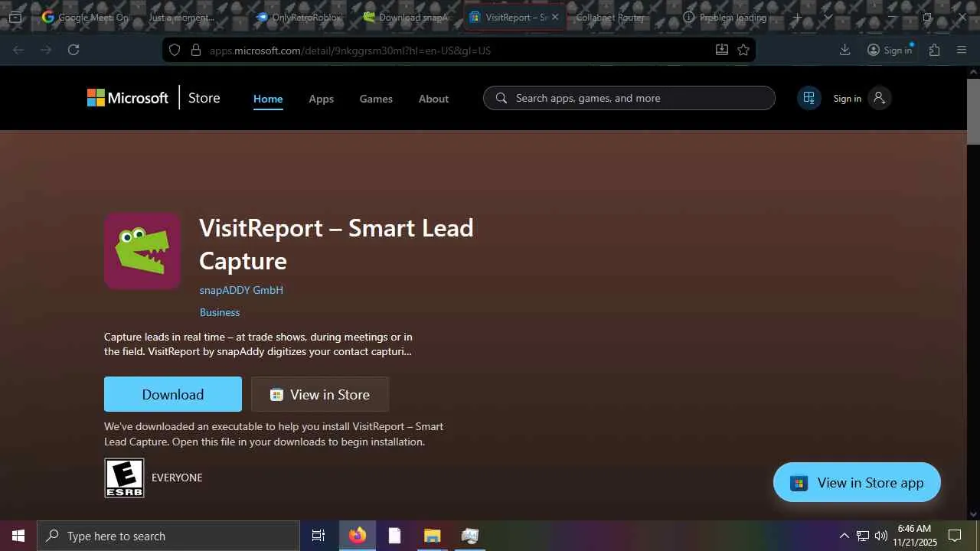The height and width of the screenshot is (551, 980).
Task: Click the account avatar icon beside Sign in
Action: [879, 98]
